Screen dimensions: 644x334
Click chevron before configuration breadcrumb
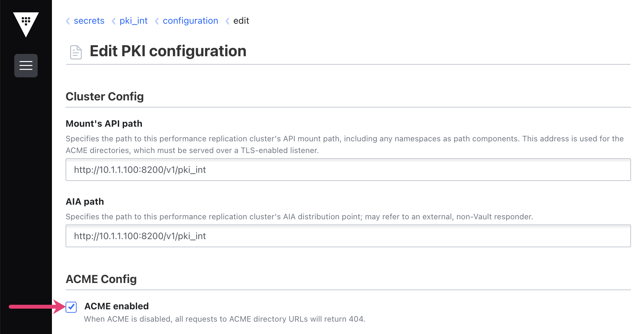(157, 21)
